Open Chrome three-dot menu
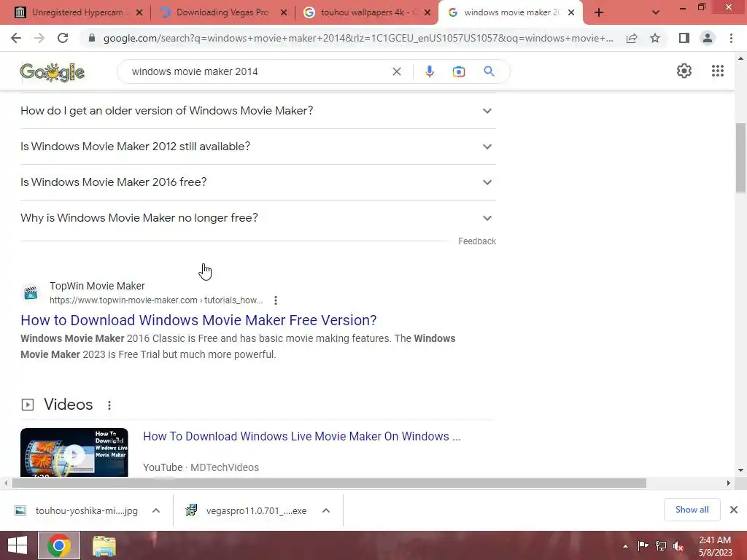This screenshot has height=560, width=747. [731, 38]
